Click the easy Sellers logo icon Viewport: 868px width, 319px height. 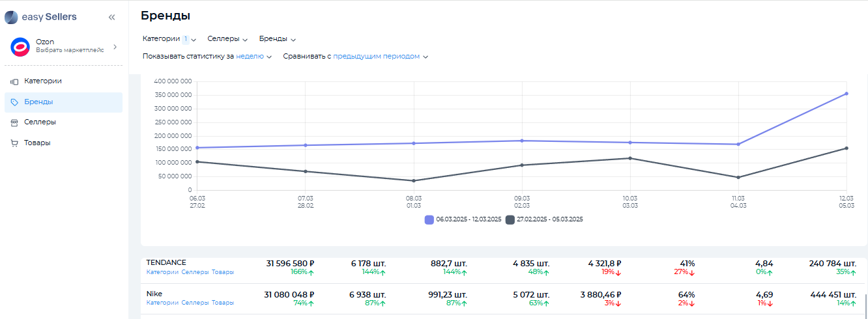pyautogui.click(x=11, y=17)
